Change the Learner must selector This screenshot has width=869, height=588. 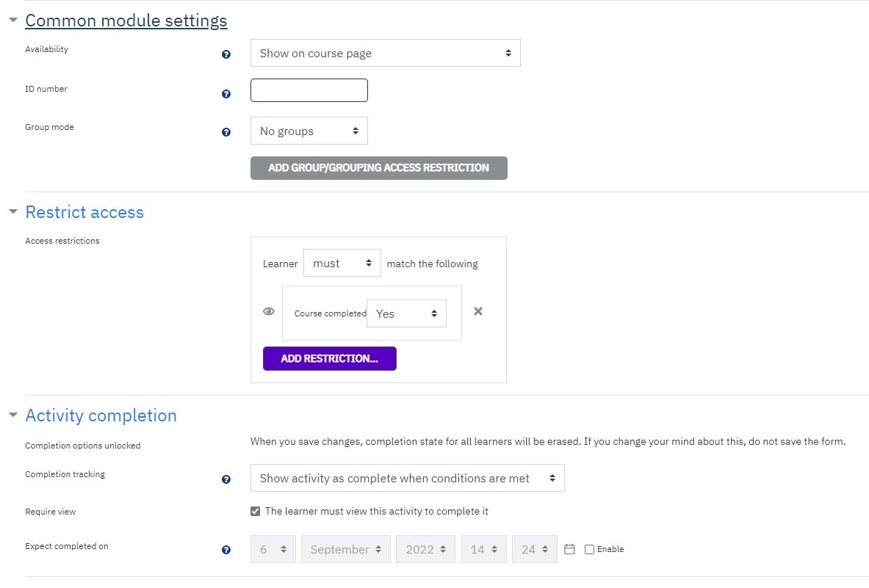(x=342, y=263)
